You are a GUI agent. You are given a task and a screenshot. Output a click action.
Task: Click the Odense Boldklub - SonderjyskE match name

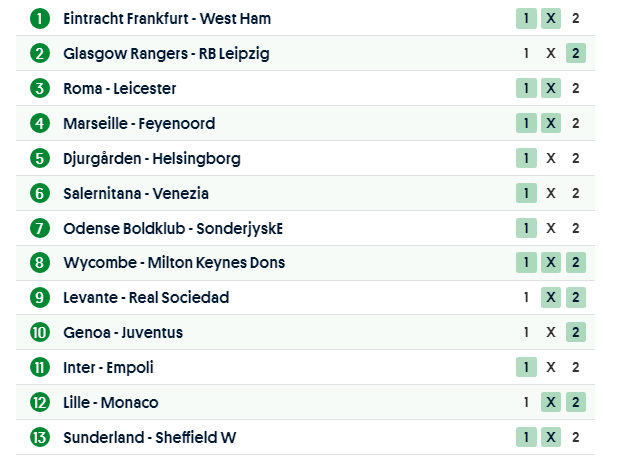point(172,228)
